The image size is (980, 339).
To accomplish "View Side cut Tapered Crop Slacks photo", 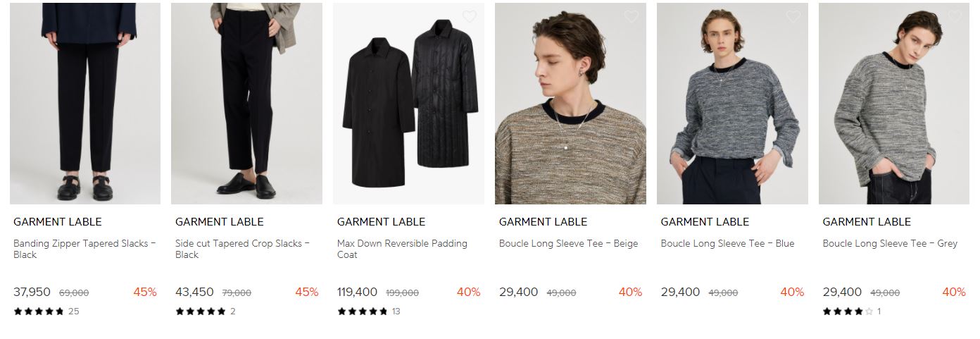I will point(246,104).
